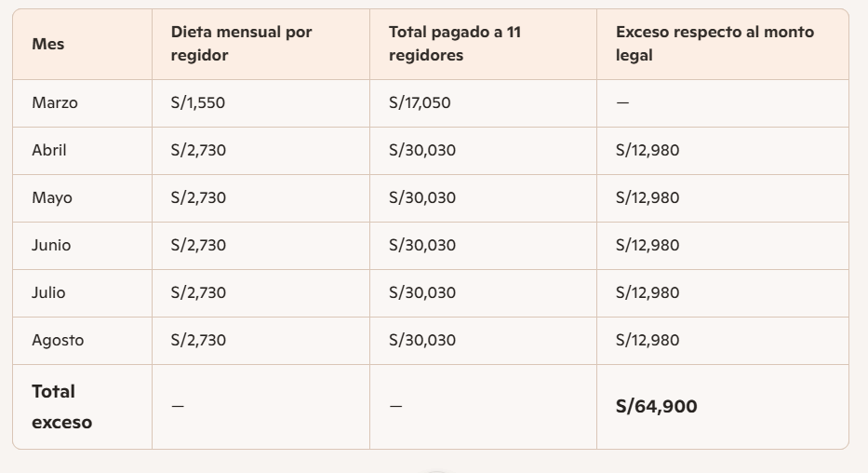Click the "Junio" row label

click(51, 246)
